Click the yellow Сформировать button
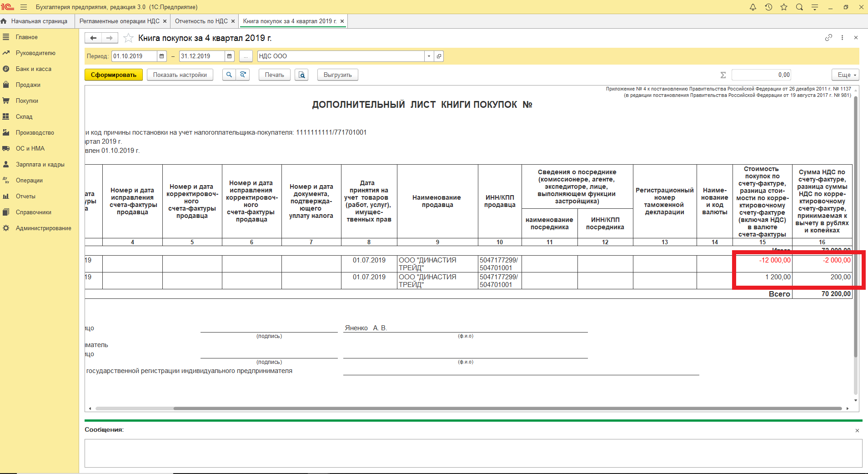Screen dimensions: 868x474 tap(114, 75)
